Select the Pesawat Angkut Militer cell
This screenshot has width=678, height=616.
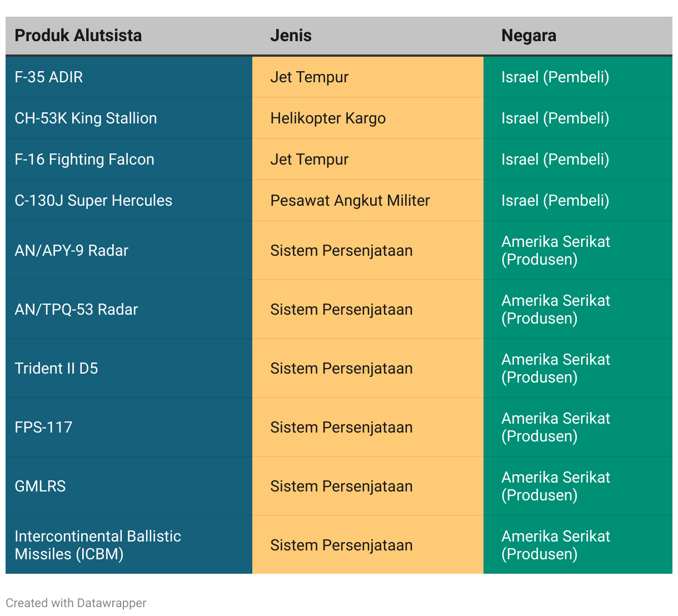[x=350, y=201]
